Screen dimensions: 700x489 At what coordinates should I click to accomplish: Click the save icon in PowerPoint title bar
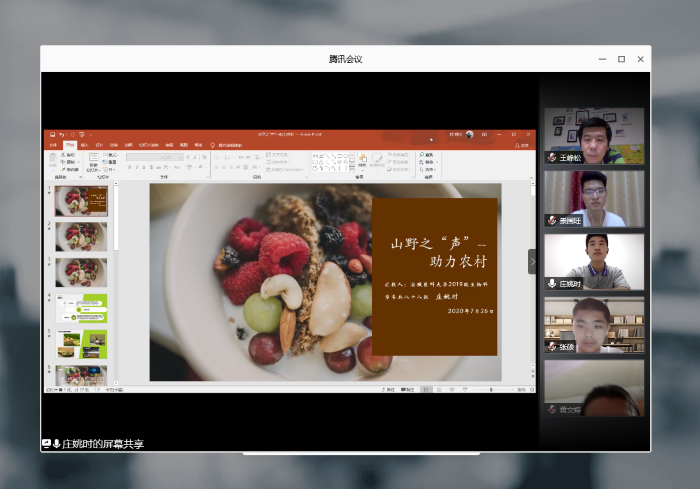click(x=52, y=135)
